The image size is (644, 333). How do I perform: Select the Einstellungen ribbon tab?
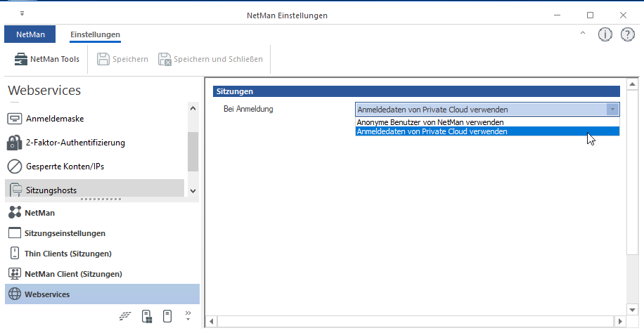pos(96,34)
